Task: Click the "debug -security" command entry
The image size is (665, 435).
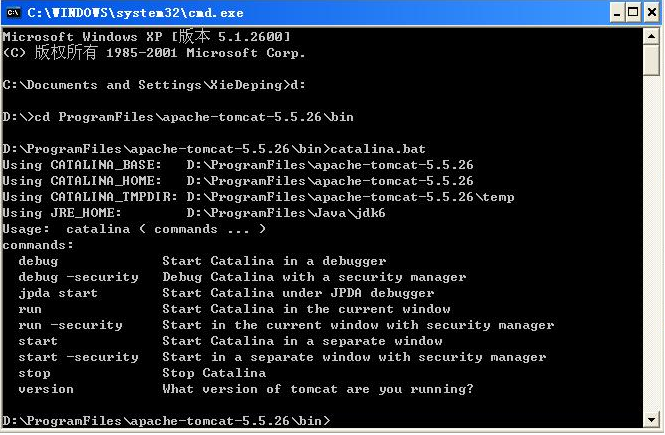Action: (70, 277)
